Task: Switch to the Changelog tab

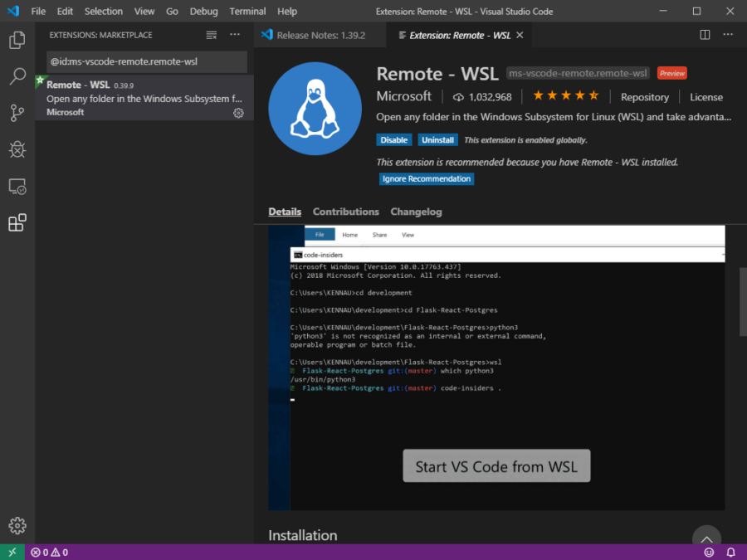Action: (x=416, y=212)
